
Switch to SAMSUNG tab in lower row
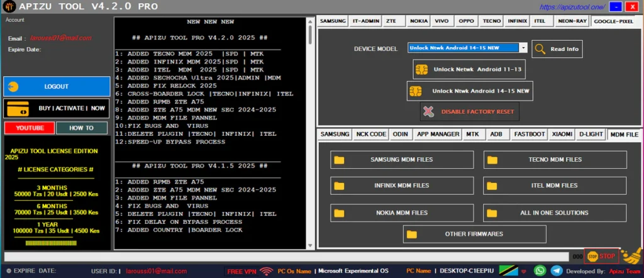point(335,134)
